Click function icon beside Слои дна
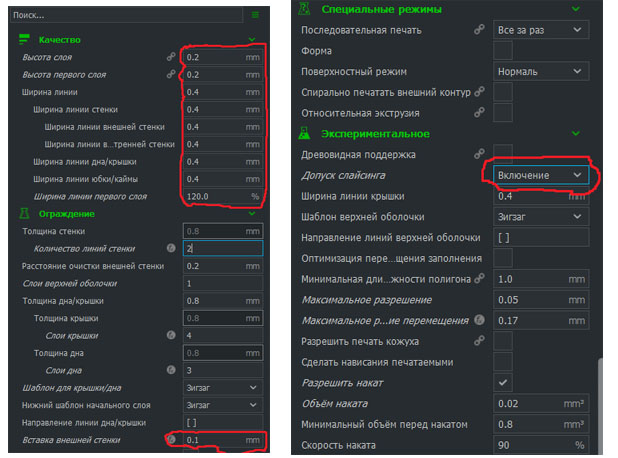Viewport: 618px width, 458px height. click(x=171, y=370)
